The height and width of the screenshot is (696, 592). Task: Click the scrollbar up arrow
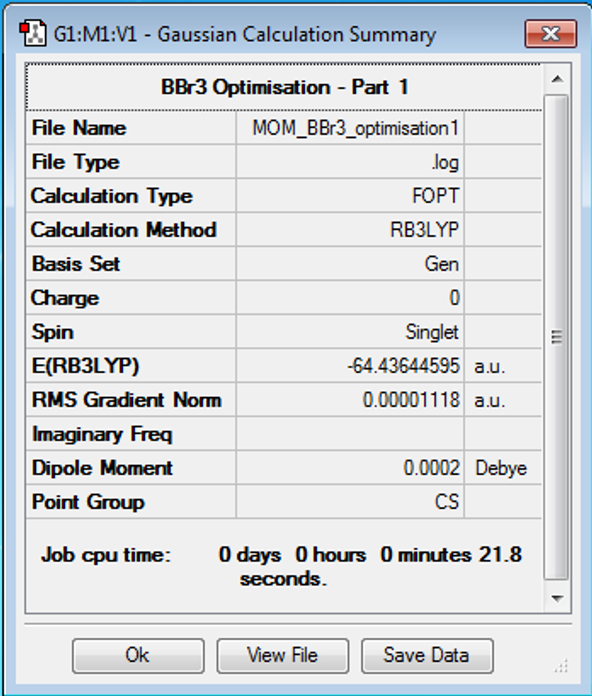557,79
